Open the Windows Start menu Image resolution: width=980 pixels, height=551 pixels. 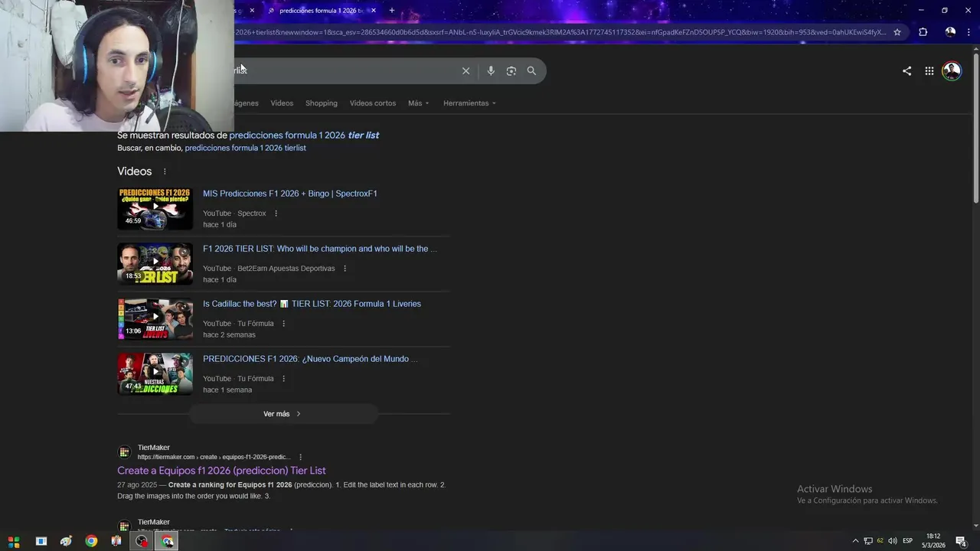click(14, 541)
